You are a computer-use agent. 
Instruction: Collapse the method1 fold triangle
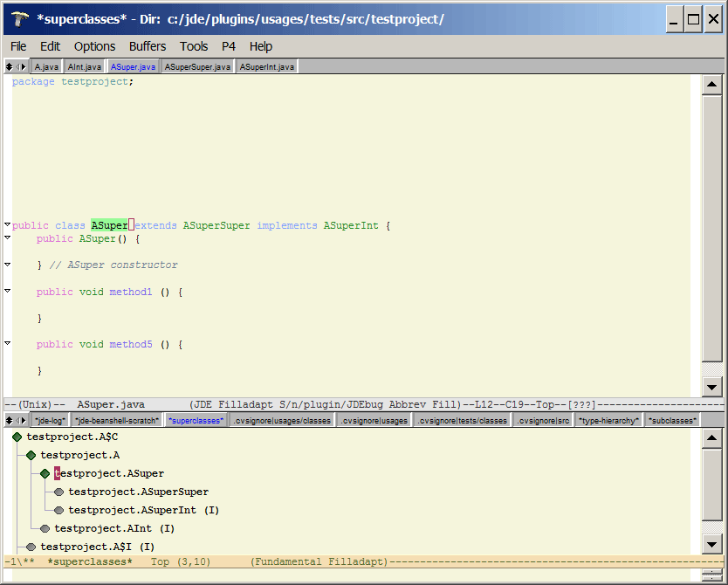pyautogui.click(x=7, y=291)
